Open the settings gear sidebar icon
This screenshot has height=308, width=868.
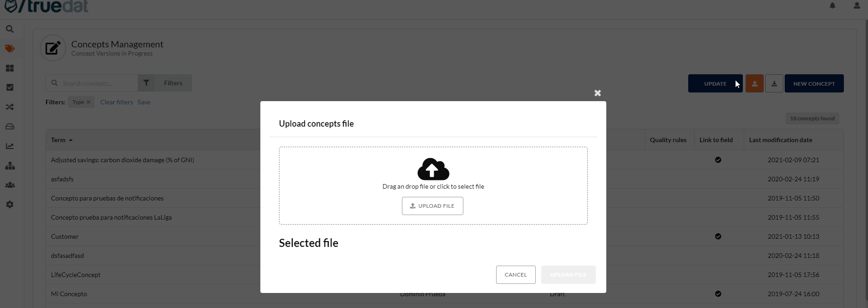tap(10, 205)
